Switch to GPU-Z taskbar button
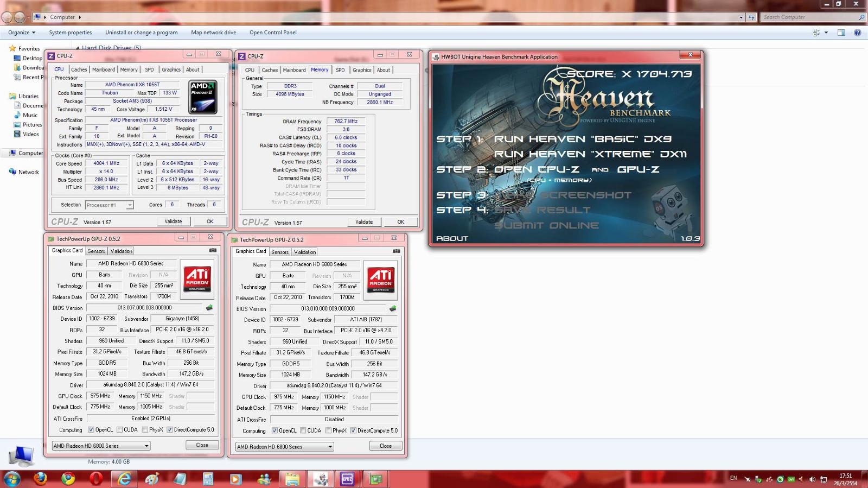The width and height of the screenshot is (868, 488). pyautogui.click(x=376, y=479)
